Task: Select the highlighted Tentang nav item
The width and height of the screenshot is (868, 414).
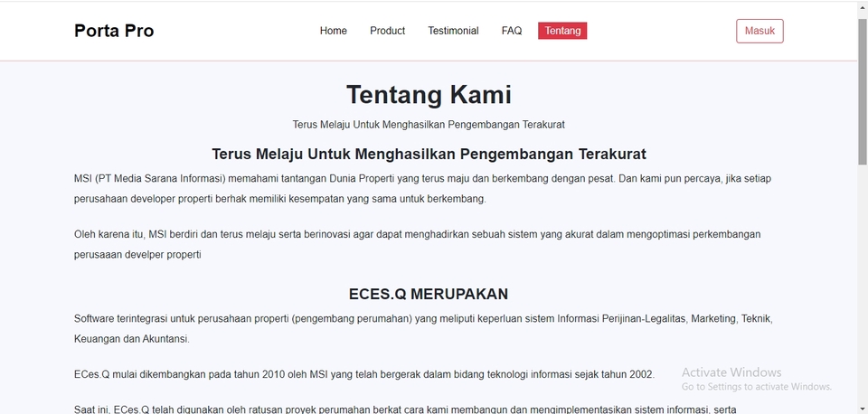Action: point(562,31)
